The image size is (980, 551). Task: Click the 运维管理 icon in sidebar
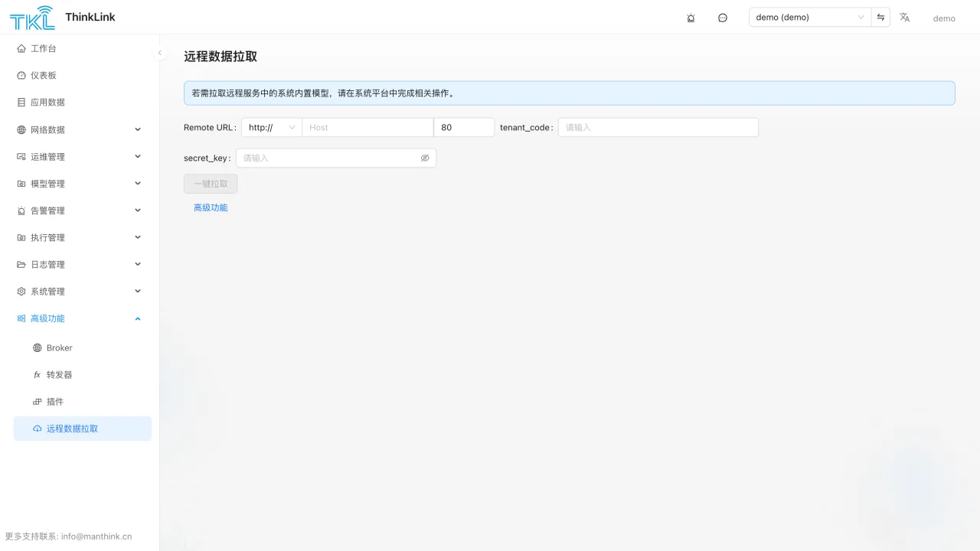tap(21, 156)
